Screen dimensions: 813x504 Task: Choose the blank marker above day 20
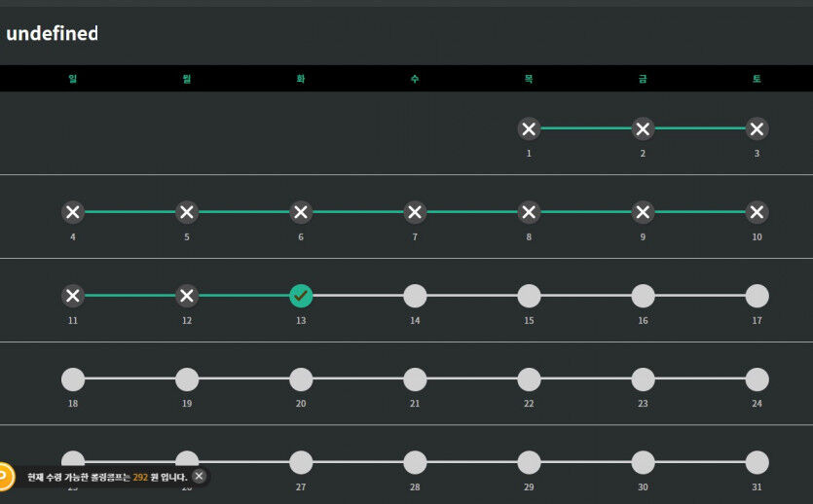click(301, 379)
